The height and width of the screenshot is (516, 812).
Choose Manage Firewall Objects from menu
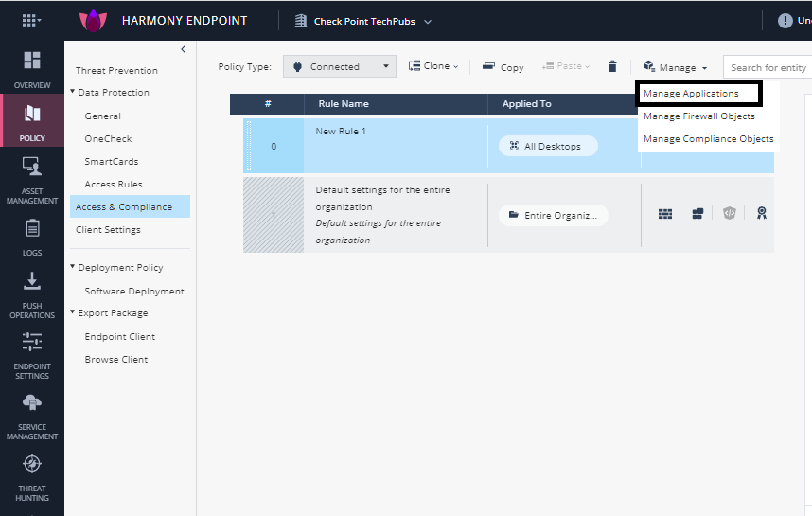[699, 116]
